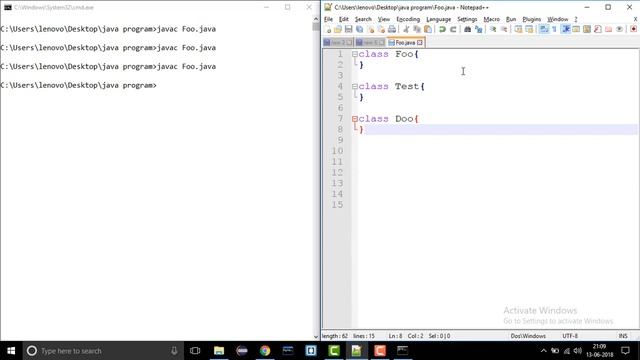
Task: Click the 'class Foo{' code line
Action: (389, 54)
